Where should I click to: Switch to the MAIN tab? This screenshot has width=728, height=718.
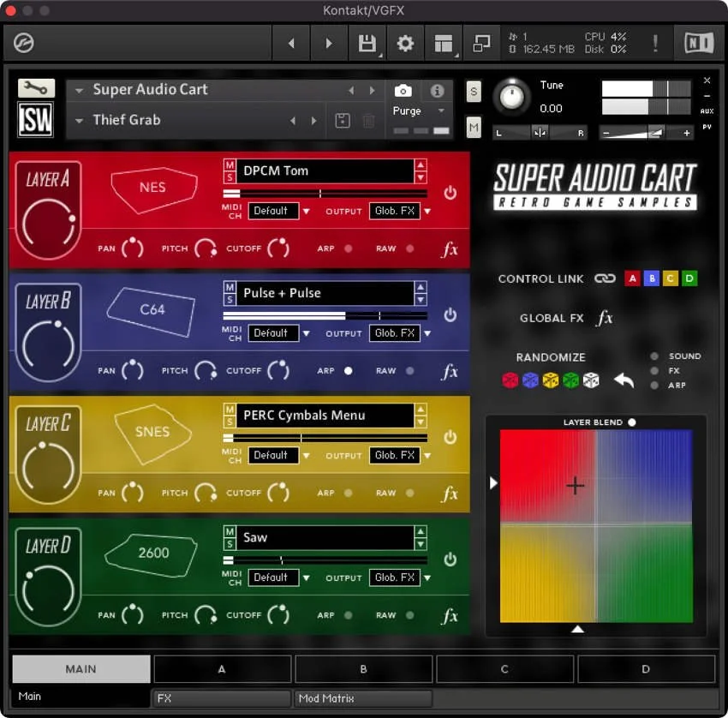pyautogui.click(x=81, y=669)
